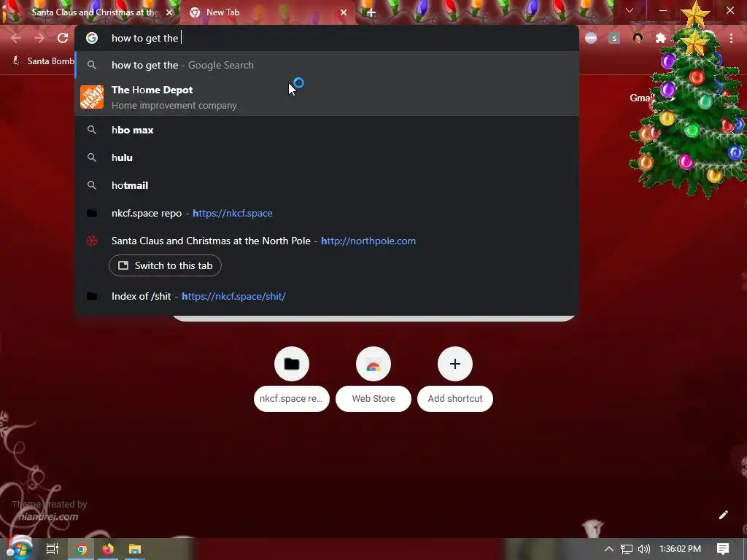
Task: Click the Add shortcut plus tile
Action: tap(455, 364)
